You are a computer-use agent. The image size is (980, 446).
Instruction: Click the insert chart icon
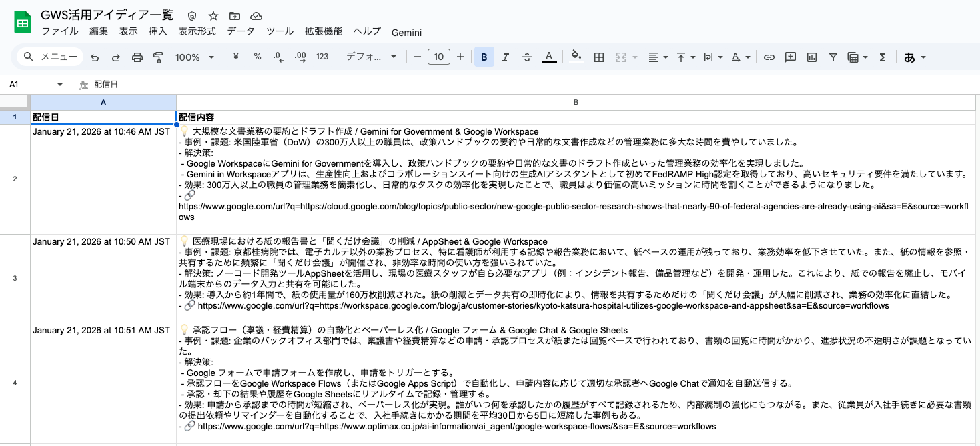(812, 57)
